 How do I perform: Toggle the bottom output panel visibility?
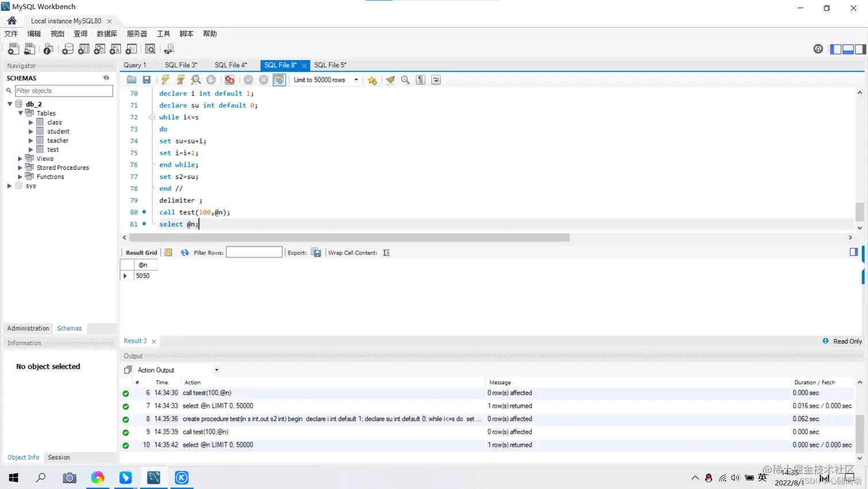click(848, 49)
